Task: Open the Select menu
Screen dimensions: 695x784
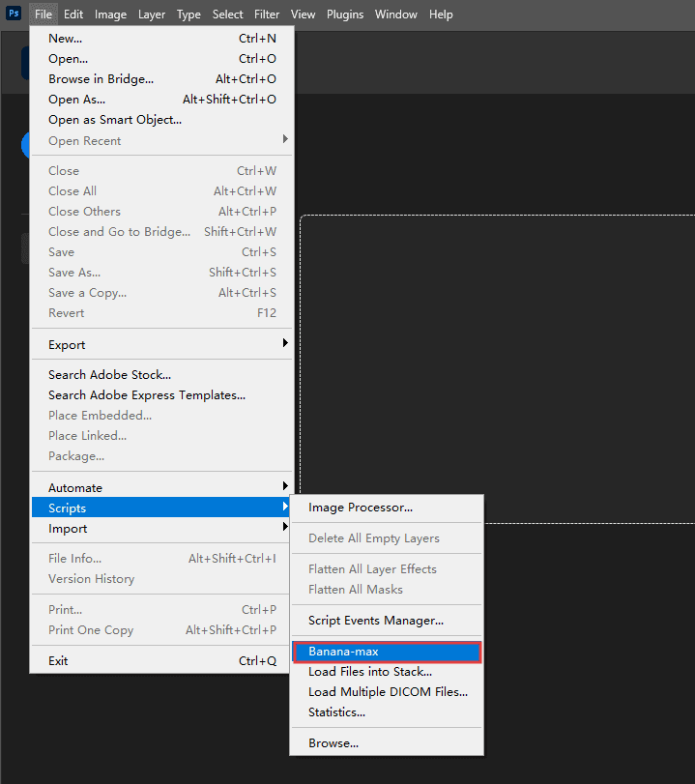Action: click(227, 14)
